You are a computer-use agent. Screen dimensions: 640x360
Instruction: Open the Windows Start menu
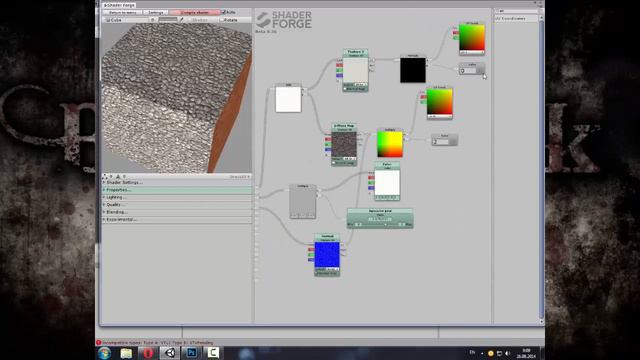[104, 353]
